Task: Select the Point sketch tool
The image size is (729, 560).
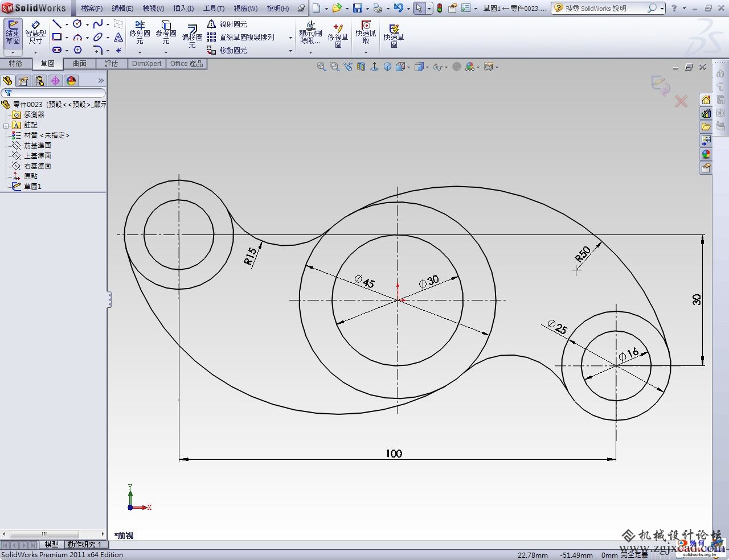Action: point(118,50)
